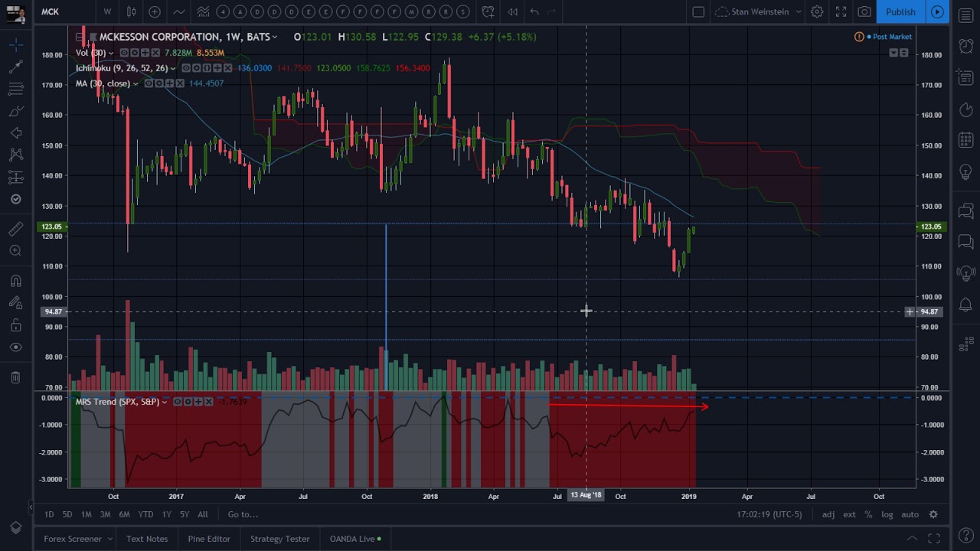
Task: Toggle the log scale option
Action: [x=887, y=514]
